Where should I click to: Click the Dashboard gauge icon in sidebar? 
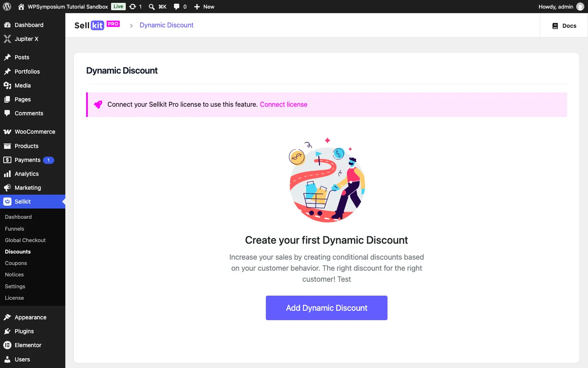(7, 25)
